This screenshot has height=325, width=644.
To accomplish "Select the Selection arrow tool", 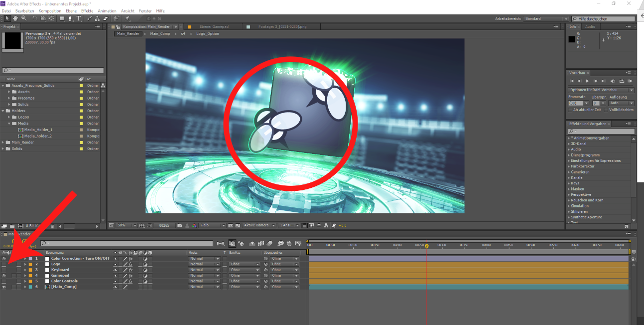I will pos(7,18).
